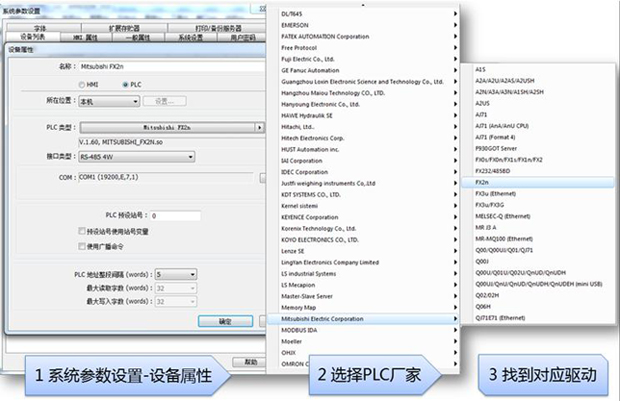Select the FX2n driver
Viewport: 620px width, 401px height.
[x=538, y=182]
